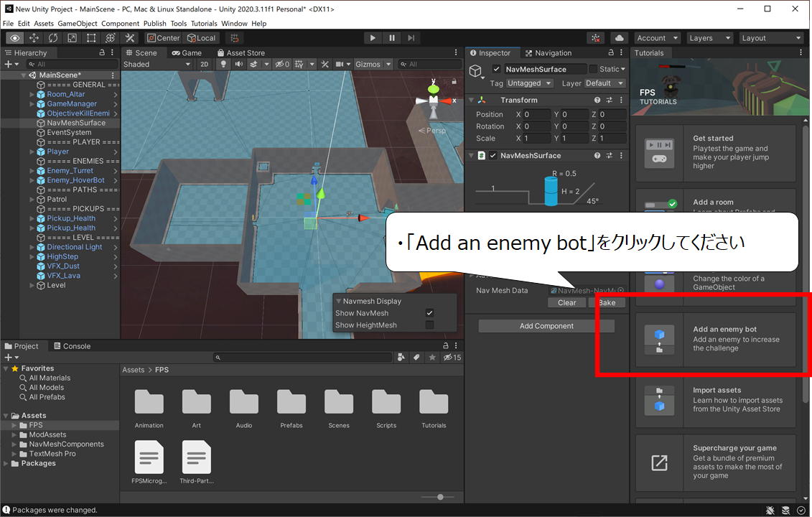This screenshot has height=517, width=812.
Task: Open the custom editor tools icon
Action: point(129,38)
